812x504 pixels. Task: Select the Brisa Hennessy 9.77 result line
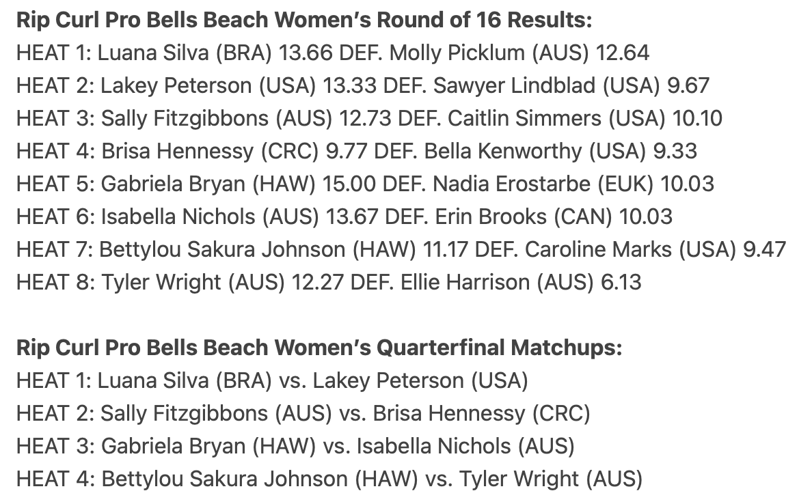[x=357, y=151]
